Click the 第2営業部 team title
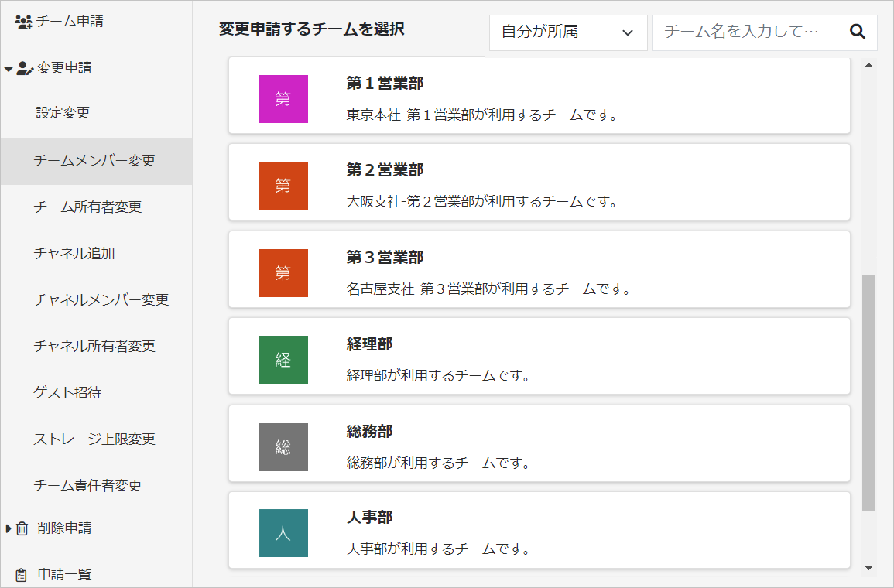The height and width of the screenshot is (588, 894). click(x=385, y=170)
